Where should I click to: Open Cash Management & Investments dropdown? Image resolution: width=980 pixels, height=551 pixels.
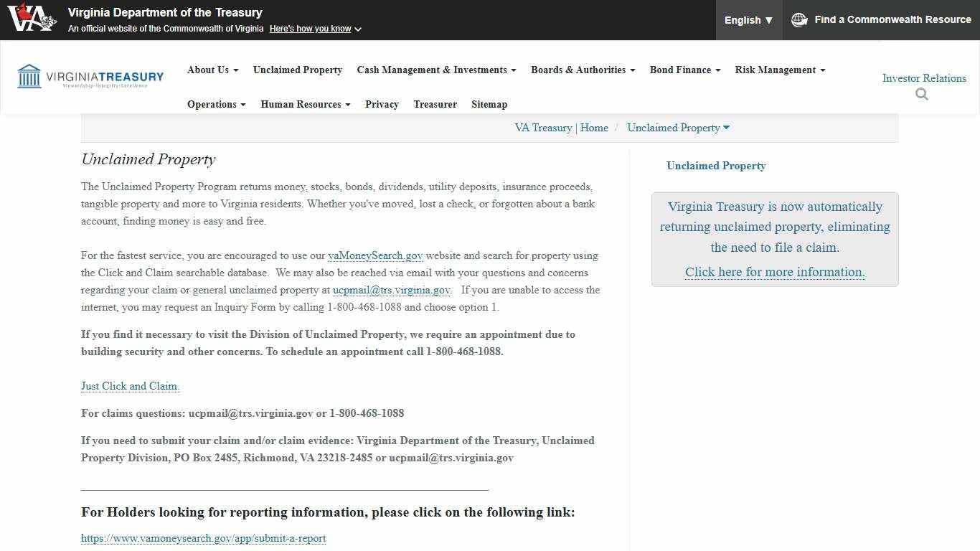(x=436, y=70)
